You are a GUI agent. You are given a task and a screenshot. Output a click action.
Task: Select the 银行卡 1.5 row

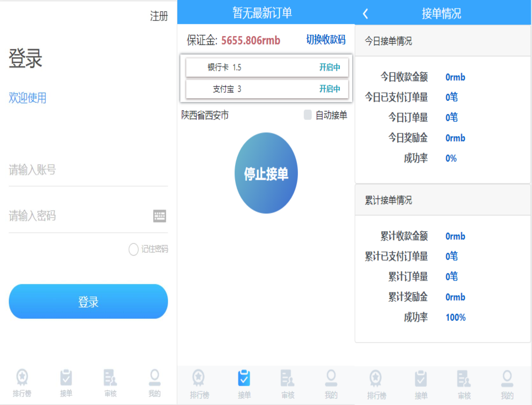click(x=267, y=67)
